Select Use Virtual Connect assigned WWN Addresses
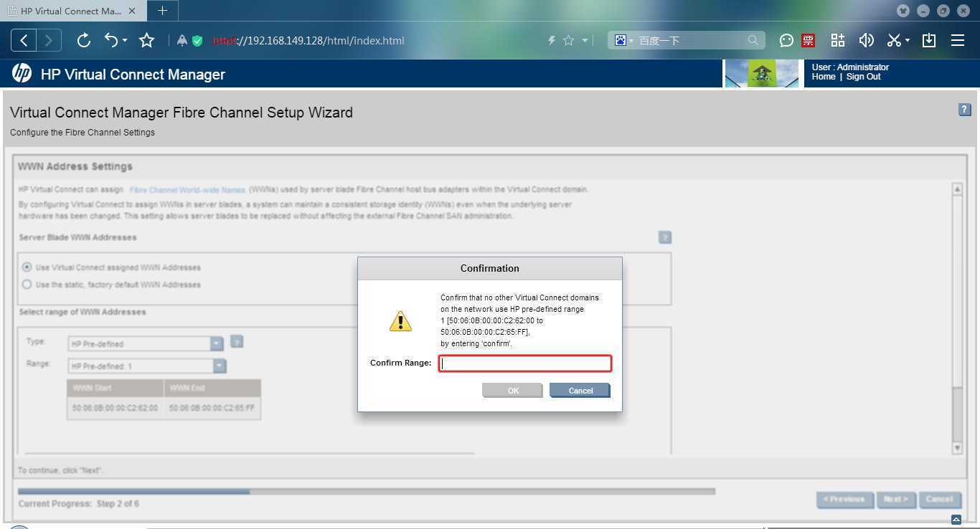The image size is (980, 529). [27, 267]
